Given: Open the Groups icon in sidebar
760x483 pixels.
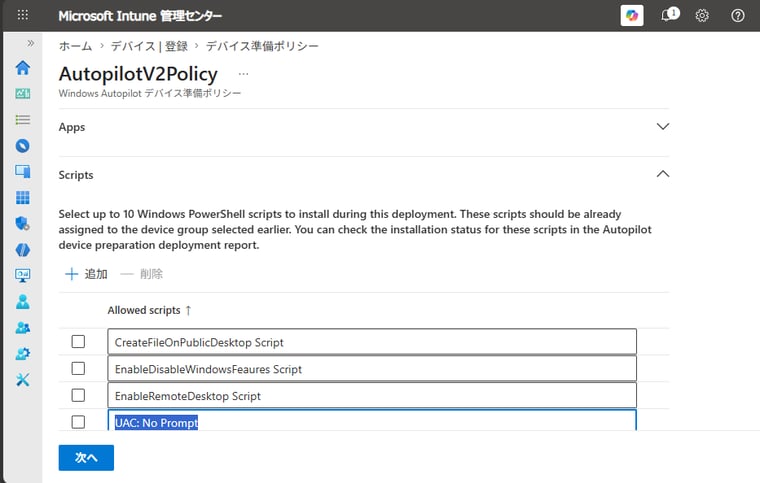Looking at the screenshot, I should click(22, 328).
